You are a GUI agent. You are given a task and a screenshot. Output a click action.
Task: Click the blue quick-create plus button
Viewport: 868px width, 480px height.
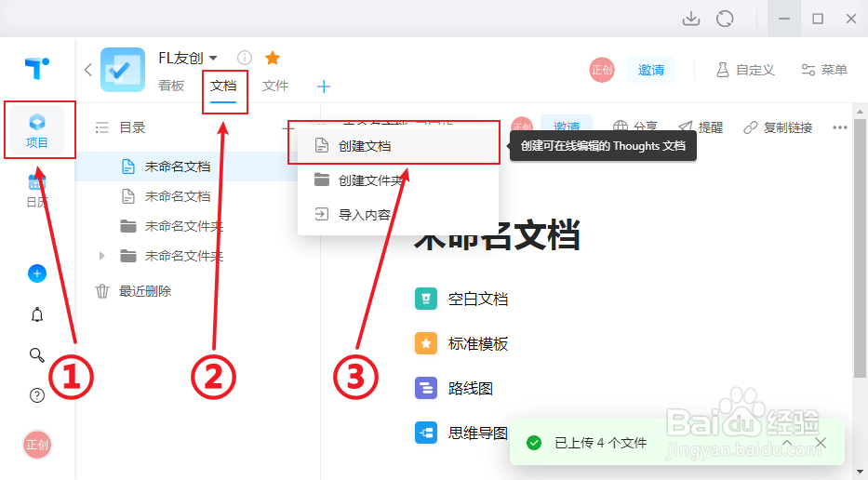tap(37, 273)
